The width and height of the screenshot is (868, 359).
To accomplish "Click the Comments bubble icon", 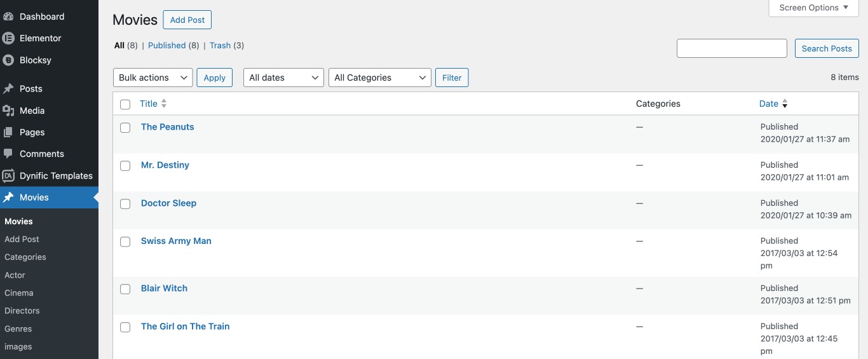I will (x=8, y=154).
